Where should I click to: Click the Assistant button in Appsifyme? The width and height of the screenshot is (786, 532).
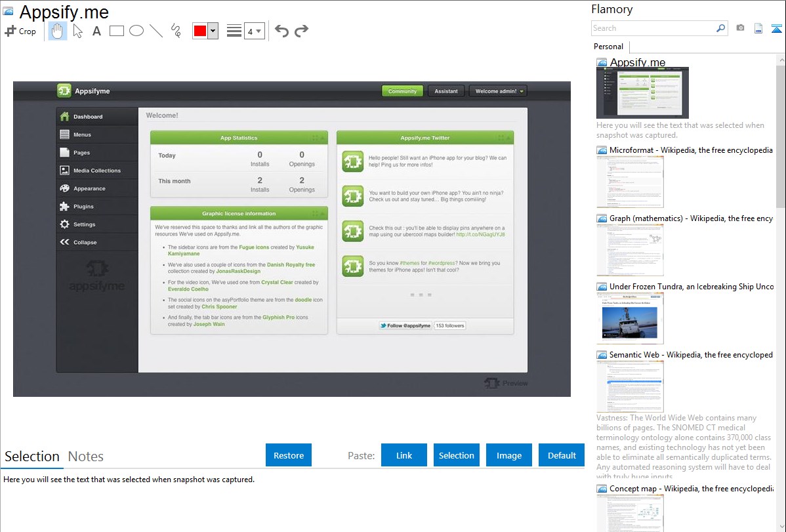(446, 91)
